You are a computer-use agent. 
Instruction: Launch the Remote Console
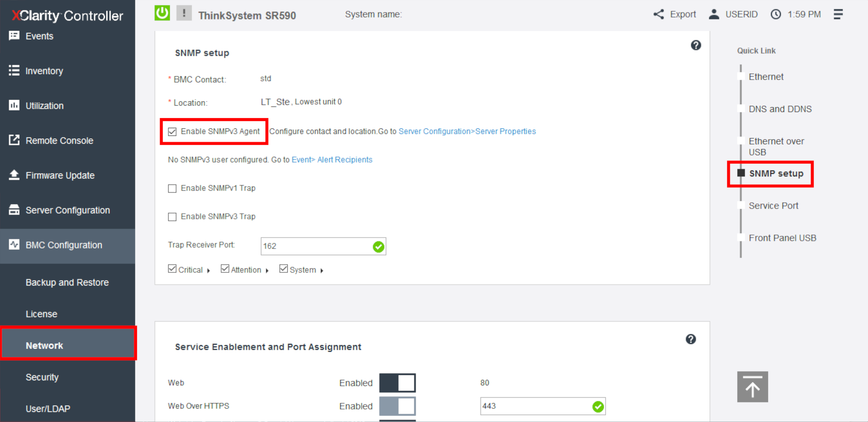(x=59, y=140)
